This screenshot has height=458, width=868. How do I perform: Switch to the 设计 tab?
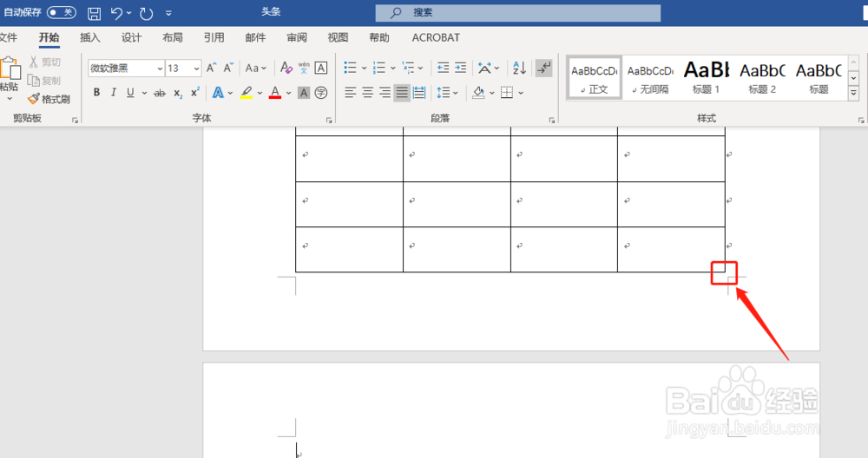pos(131,37)
